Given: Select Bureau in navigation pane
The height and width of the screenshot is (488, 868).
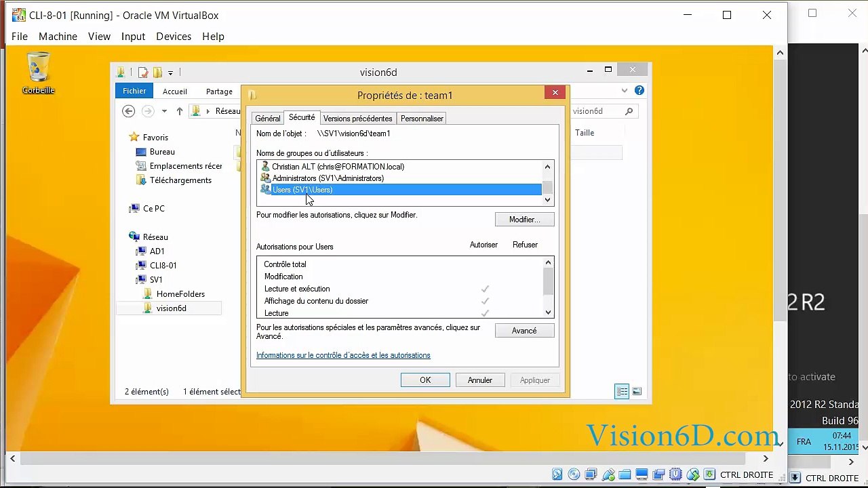Looking at the screenshot, I should pyautogui.click(x=162, y=152).
